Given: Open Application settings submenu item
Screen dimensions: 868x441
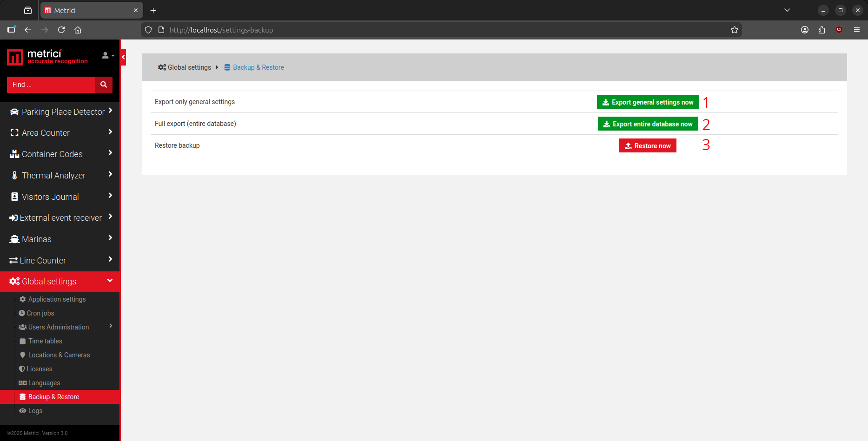Looking at the screenshot, I should pos(57,299).
